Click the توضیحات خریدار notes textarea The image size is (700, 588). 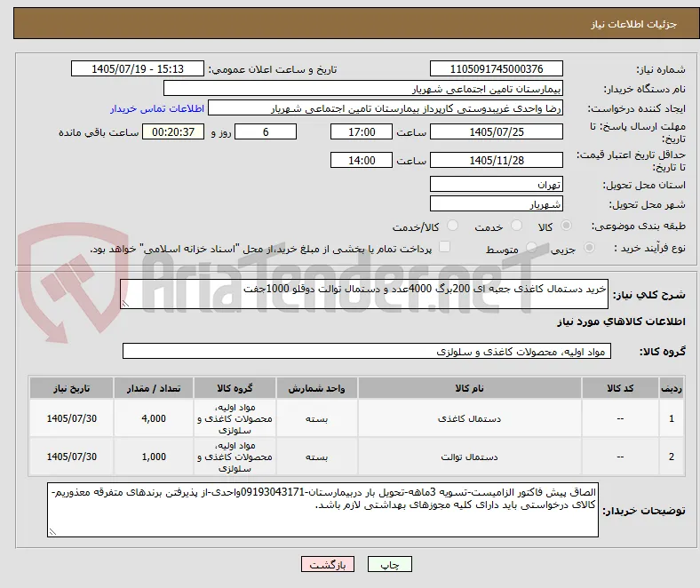322,510
